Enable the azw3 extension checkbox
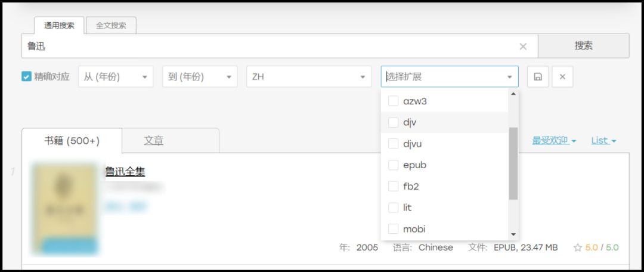Screen dimensions: 644x272 coord(394,101)
